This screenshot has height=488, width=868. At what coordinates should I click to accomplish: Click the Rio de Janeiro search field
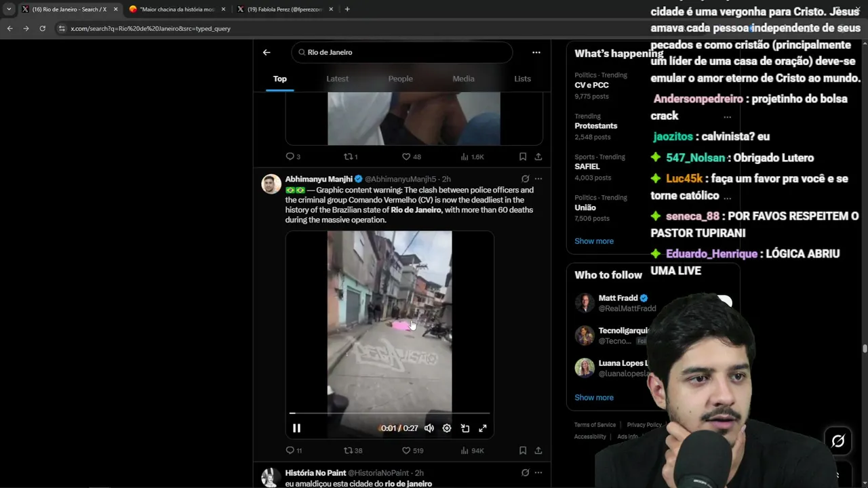click(402, 52)
